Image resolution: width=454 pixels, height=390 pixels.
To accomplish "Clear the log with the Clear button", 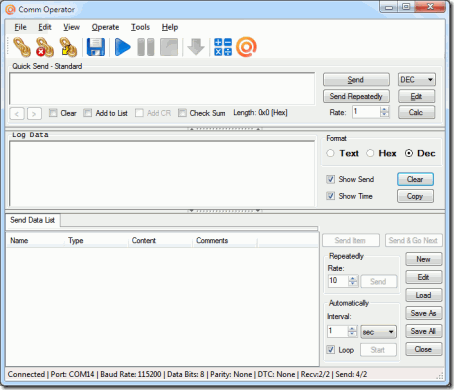I will [x=415, y=179].
